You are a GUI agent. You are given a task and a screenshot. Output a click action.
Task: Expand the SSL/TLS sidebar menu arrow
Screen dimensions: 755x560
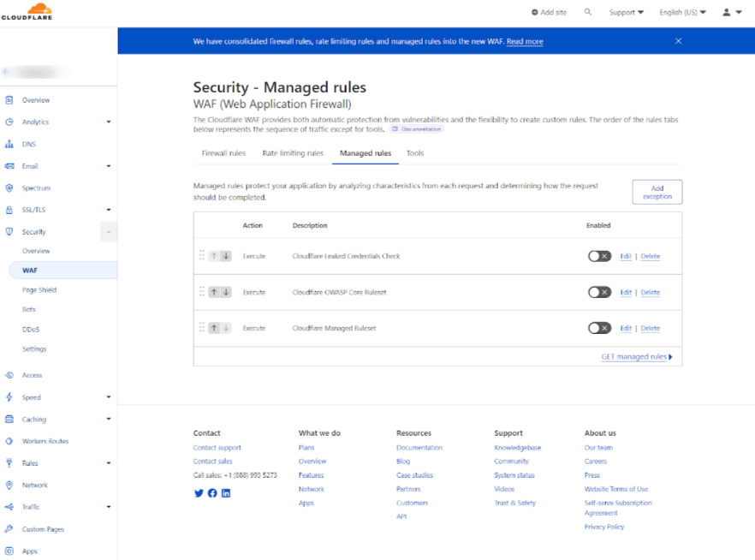coord(109,210)
